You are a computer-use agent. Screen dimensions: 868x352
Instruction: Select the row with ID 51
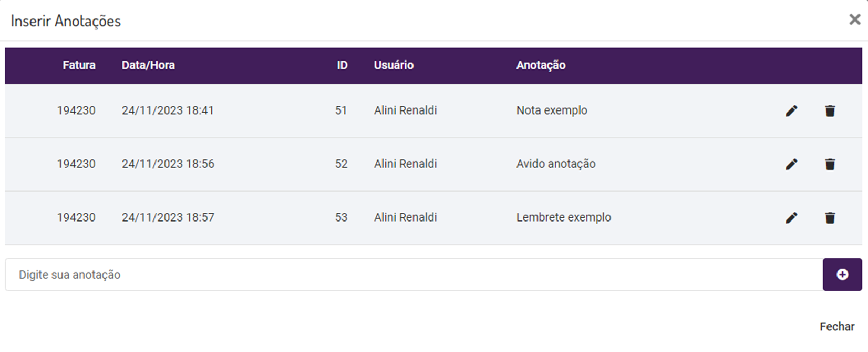tap(341, 110)
